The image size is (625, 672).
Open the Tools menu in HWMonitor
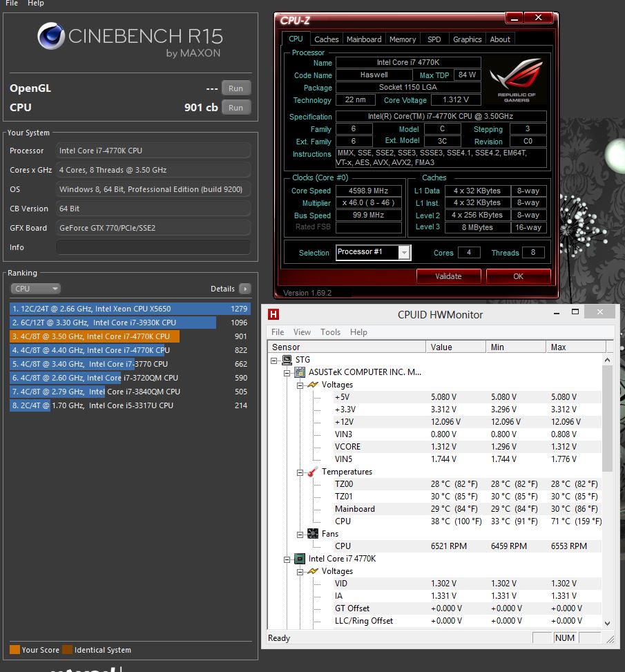coord(330,332)
